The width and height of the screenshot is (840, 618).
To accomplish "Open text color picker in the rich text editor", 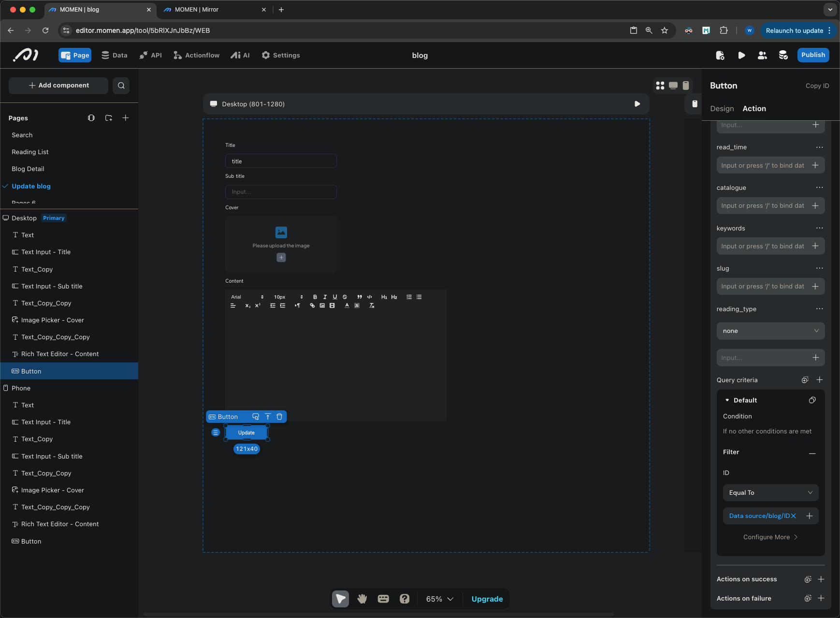I will [x=347, y=305].
